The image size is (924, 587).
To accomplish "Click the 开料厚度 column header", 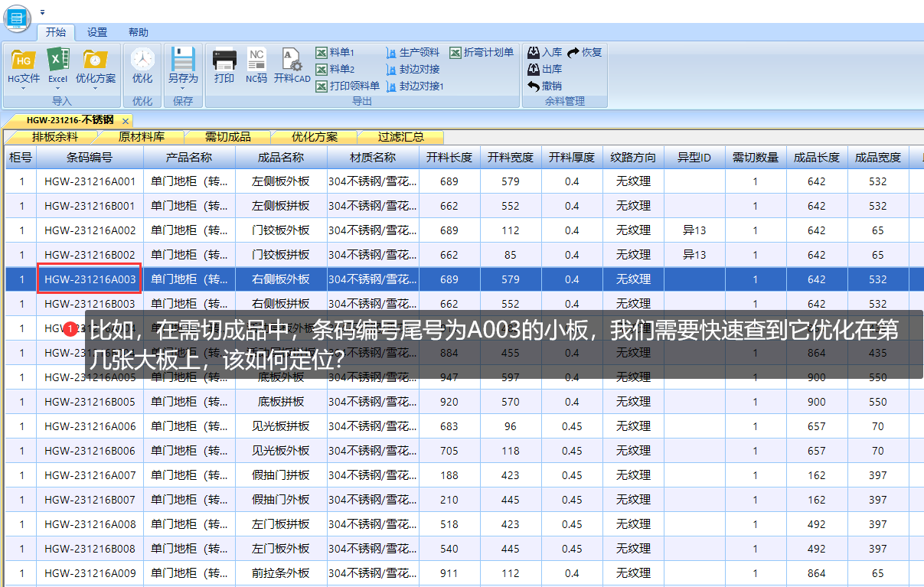I will pos(572,157).
